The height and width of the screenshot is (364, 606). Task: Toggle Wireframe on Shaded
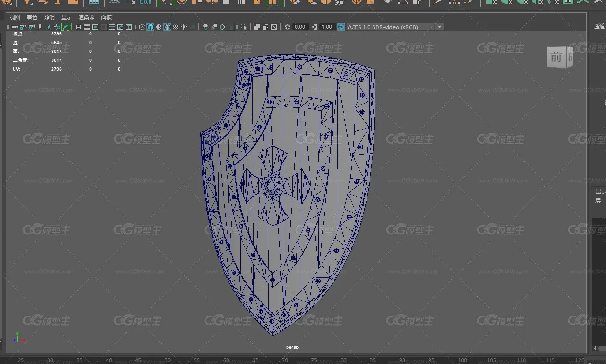click(167, 27)
